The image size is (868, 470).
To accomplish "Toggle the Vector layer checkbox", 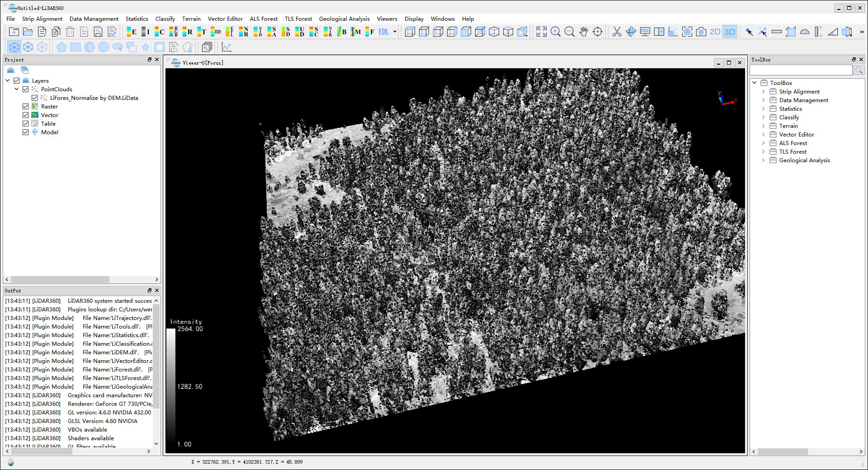I will [26, 115].
